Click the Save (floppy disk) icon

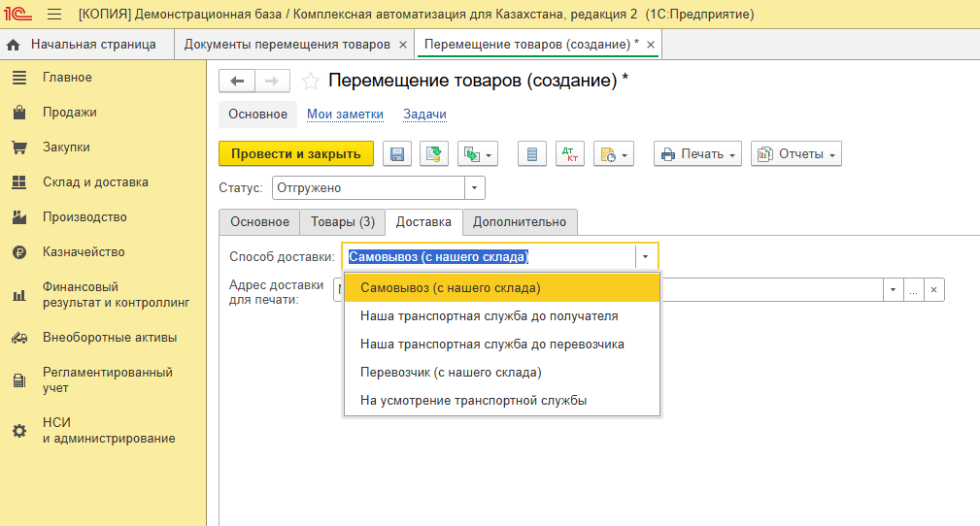click(397, 154)
